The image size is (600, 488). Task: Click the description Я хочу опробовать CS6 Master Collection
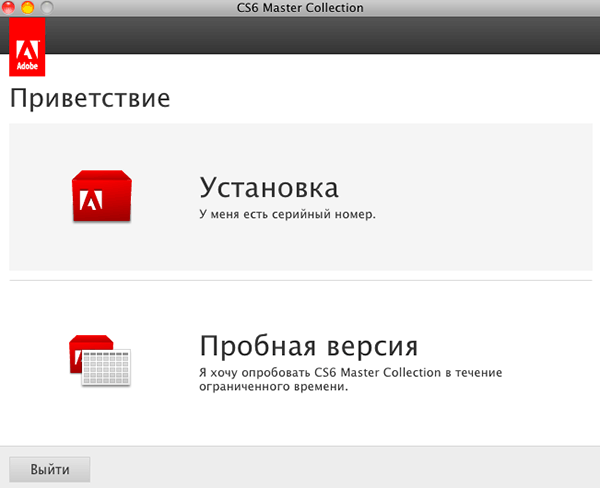point(351,379)
